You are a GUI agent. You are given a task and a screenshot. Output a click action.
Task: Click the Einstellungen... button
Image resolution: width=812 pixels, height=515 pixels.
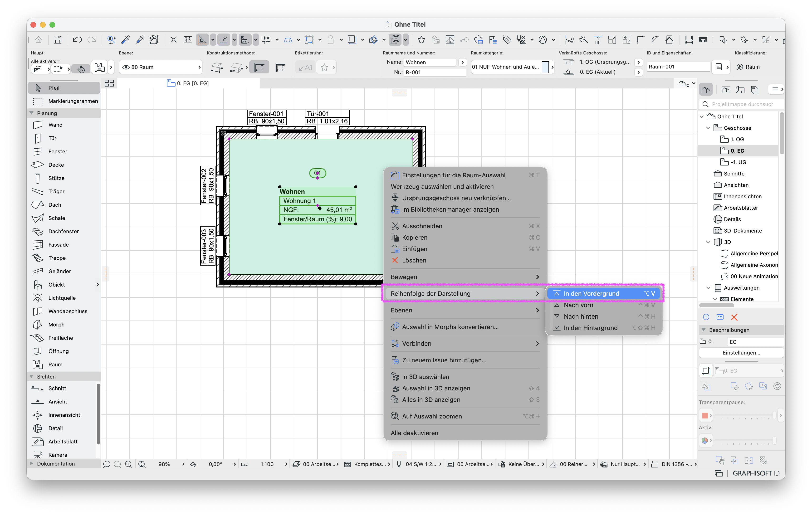coord(741,353)
